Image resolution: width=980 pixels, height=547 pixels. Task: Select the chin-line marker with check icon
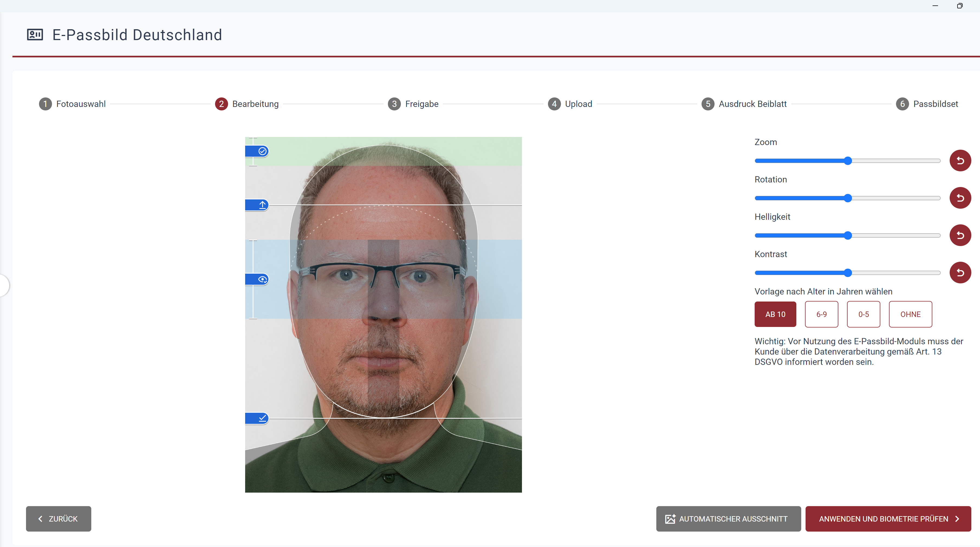pyautogui.click(x=257, y=418)
